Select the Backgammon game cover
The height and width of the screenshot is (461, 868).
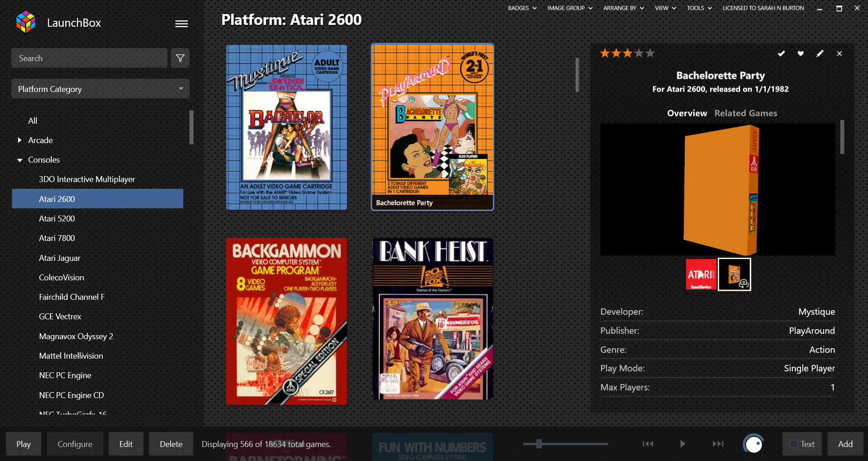286,322
